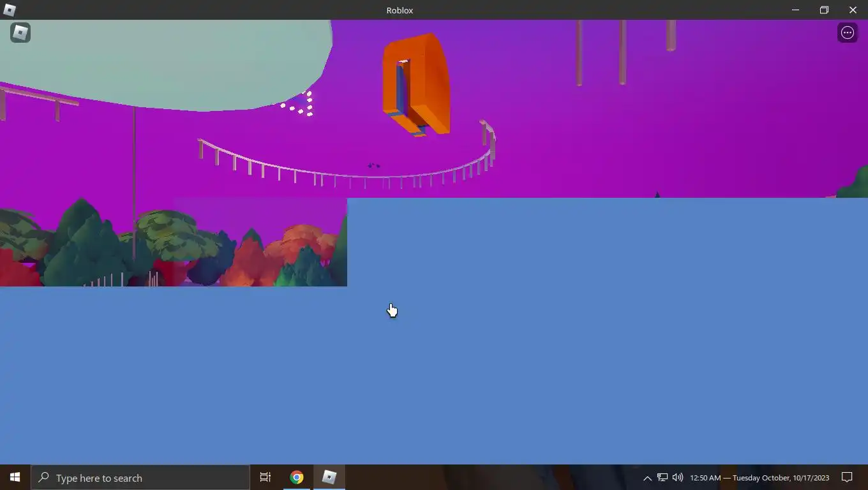This screenshot has width=868, height=490.
Task: Restore down the Roblox window
Action: click(x=824, y=10)
